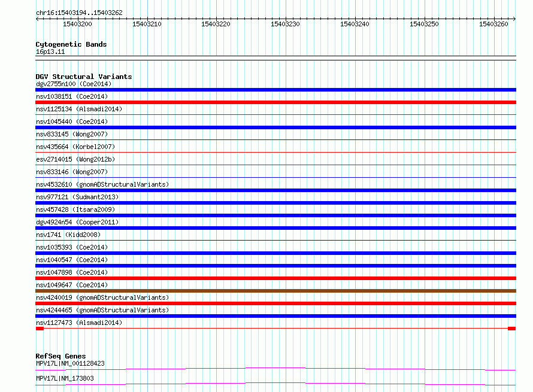
Task: Click the thin red line of nsv1125134
Action: click(x=275, y=115)
